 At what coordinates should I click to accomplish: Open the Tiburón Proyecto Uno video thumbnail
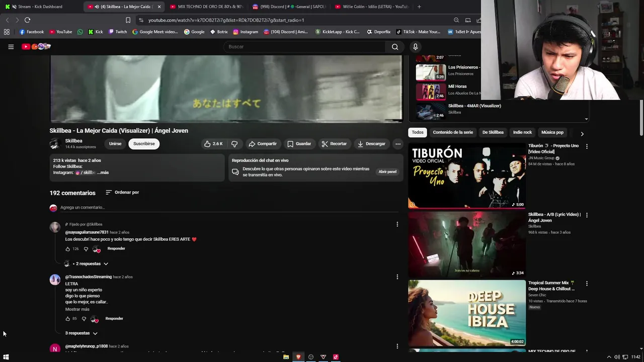coord(467,175)
